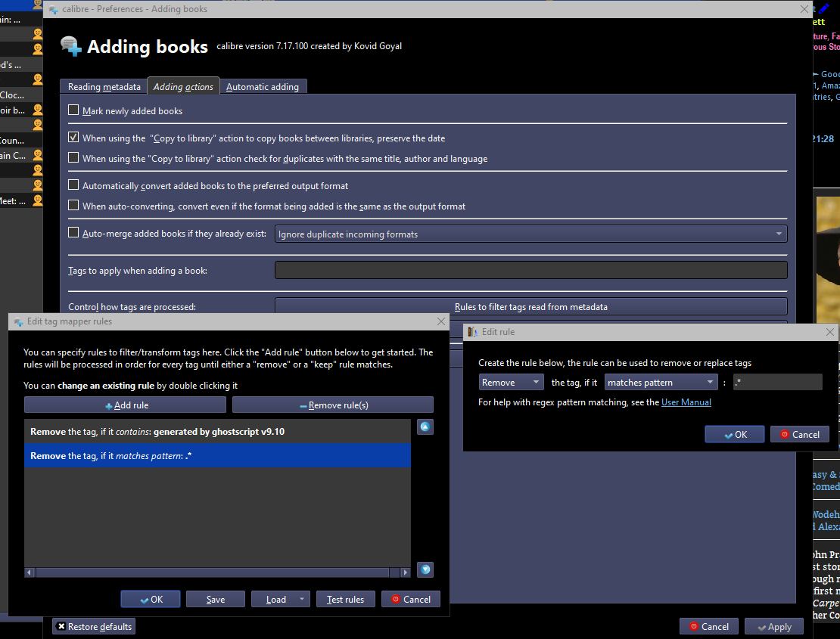Click the Edit rule window icon
840x639 pixels.
[472, 332]
